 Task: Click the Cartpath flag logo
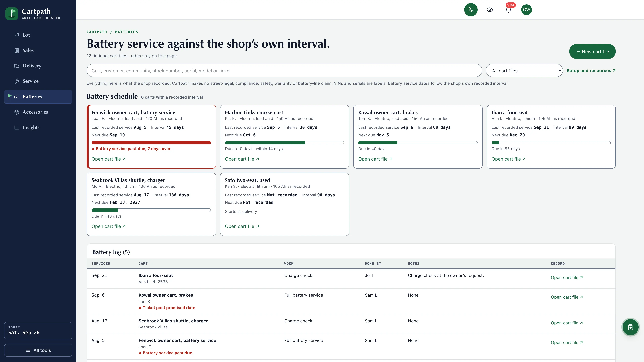[x=12, y=14]
